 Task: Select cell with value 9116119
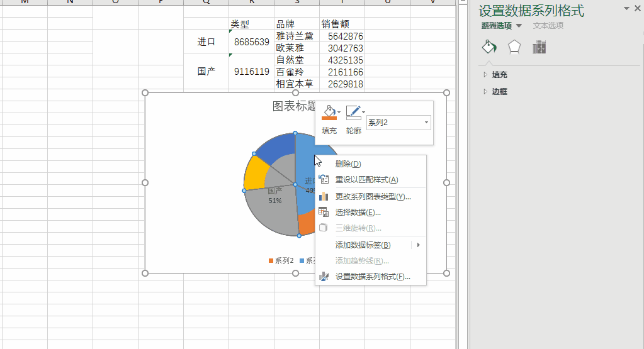pyautogui.click(x=251, y=71)
